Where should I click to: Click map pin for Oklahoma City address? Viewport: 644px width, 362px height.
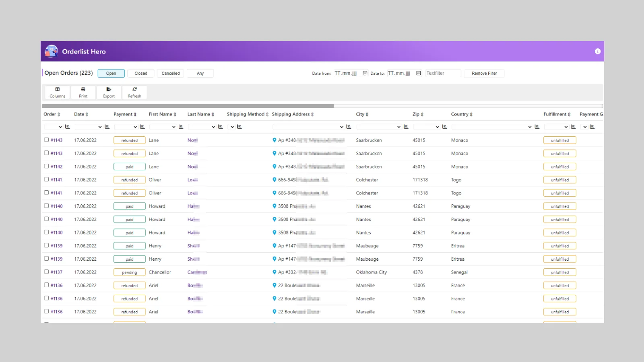(275, 272)
